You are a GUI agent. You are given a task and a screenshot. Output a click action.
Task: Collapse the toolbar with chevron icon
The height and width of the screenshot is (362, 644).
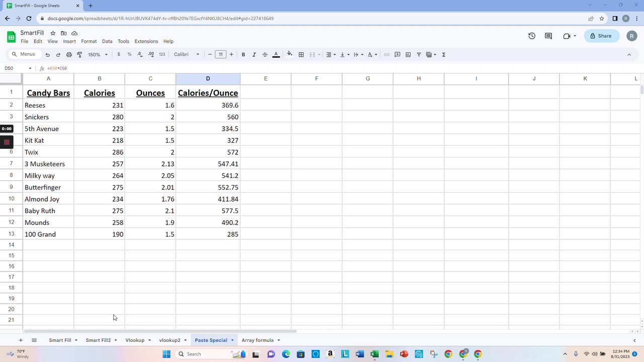tap(629, 54)
